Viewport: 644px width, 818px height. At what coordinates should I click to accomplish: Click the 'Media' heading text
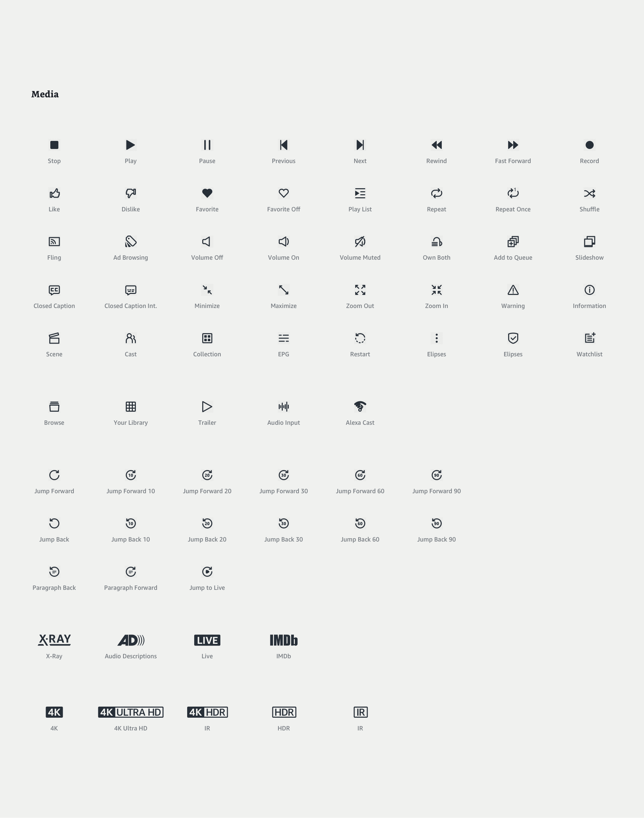coord(45,94)
